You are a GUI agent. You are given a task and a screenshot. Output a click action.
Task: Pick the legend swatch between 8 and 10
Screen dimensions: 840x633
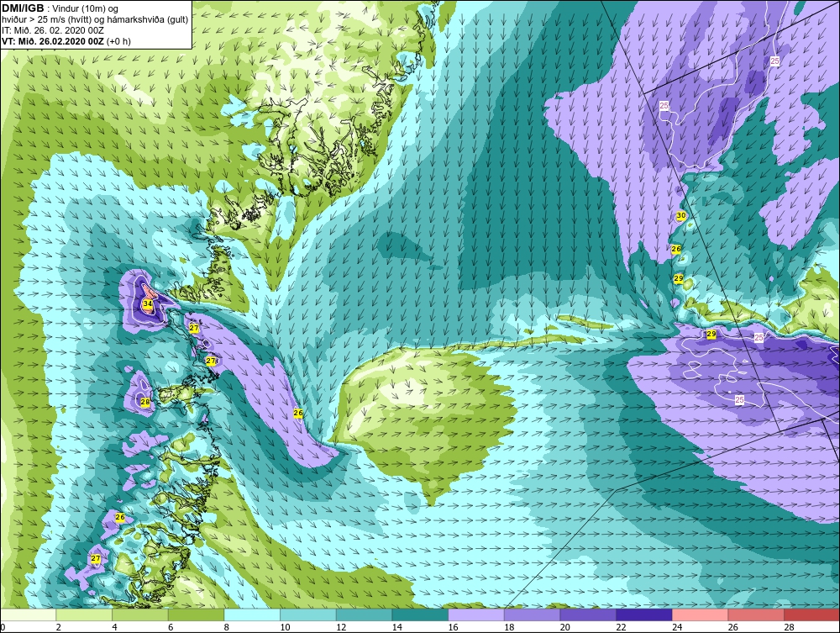[252, 615]
